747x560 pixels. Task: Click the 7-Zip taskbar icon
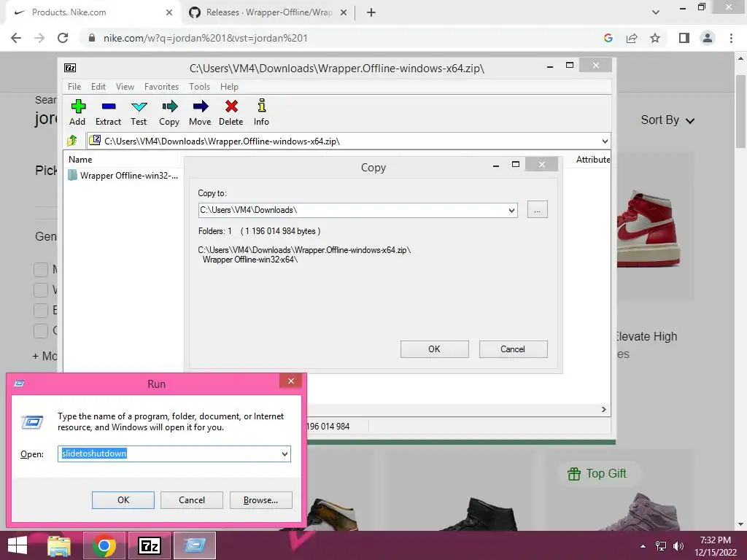click(x=149, y=545)
